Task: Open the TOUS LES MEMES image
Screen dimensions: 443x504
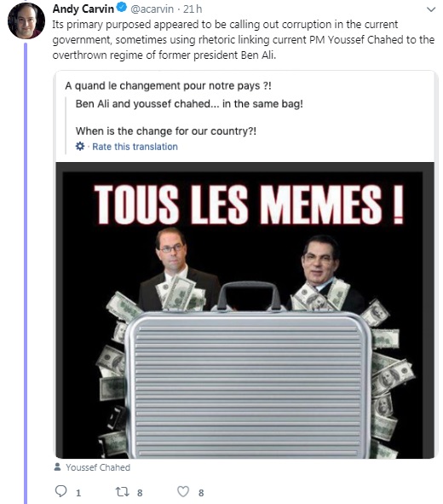Action: [245, 310]
